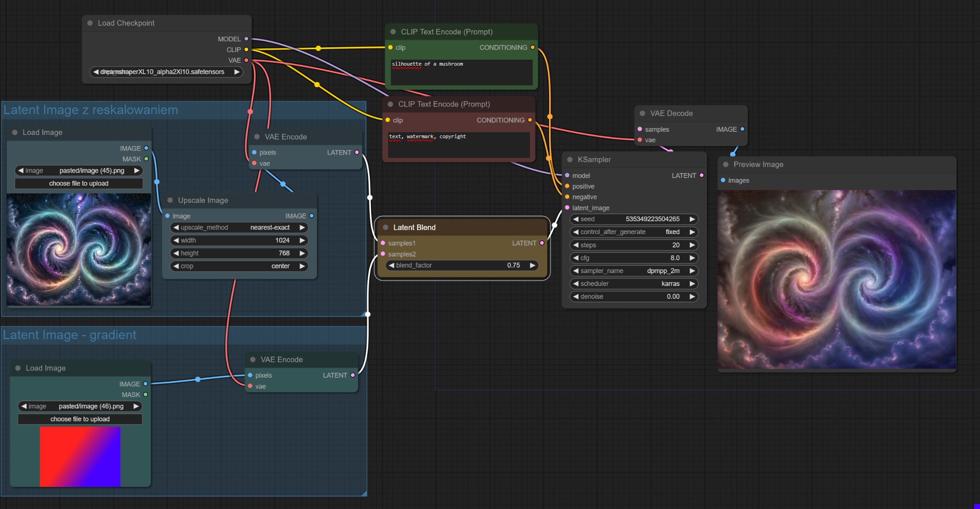Select the 'Latent Image z reskalowaniem' group title
This screenshot has height=509, width=980.
tap(91, 110)
